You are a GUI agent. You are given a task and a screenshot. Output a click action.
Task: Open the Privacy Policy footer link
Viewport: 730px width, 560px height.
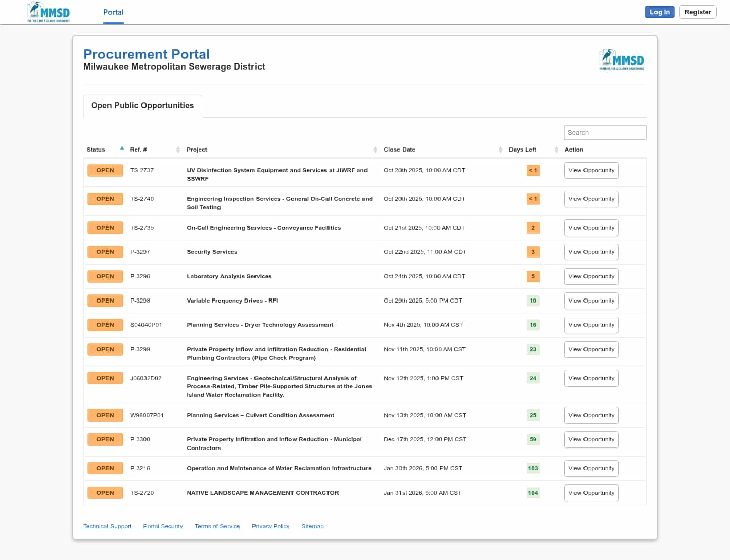click(x=270, y=526)
